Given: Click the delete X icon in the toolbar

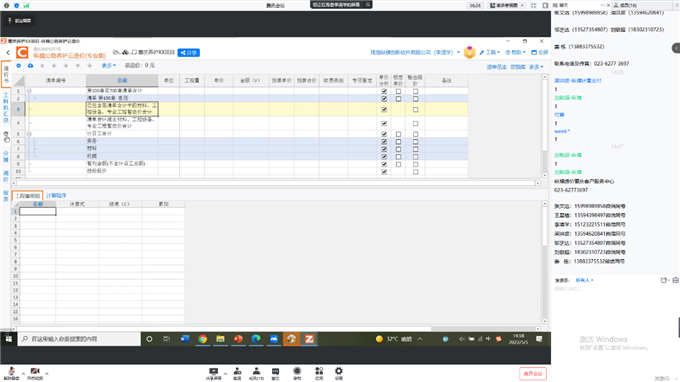Looking at the screenshot, I should 42,65.
